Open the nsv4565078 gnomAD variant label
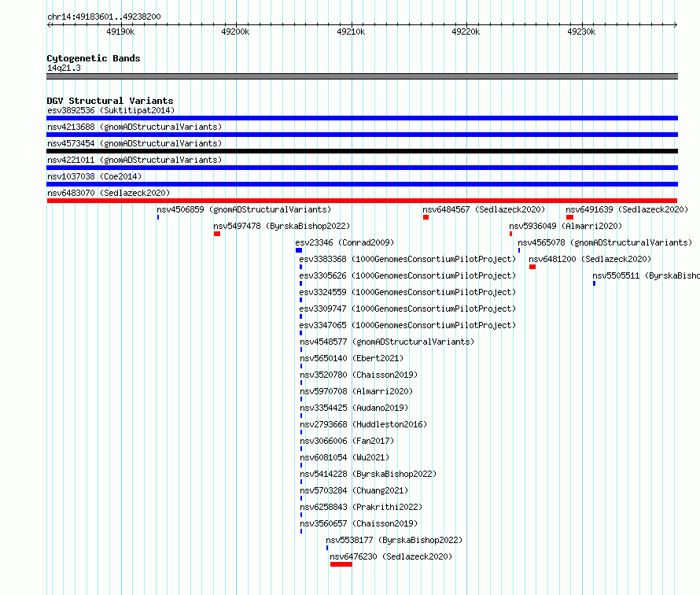700x595 pixels. [x=605, y=242]
